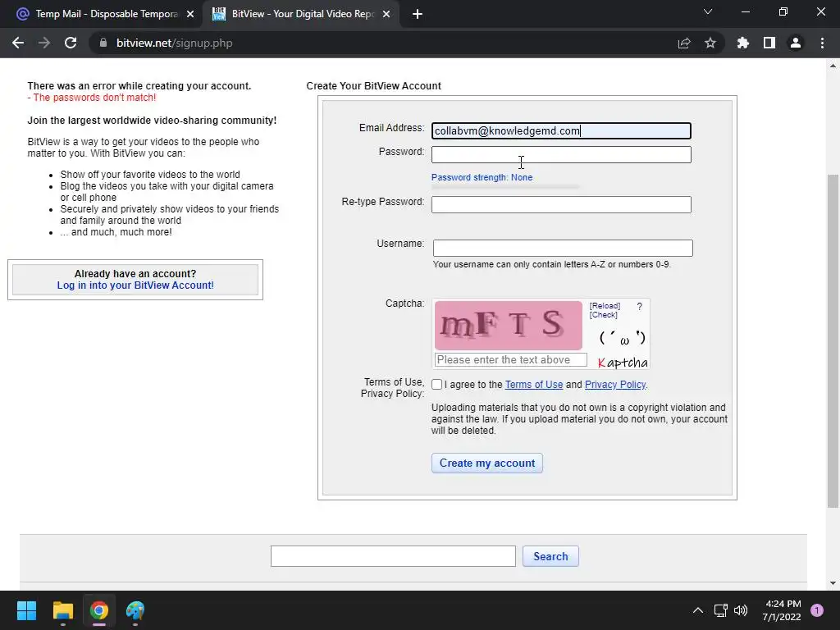The width and height of the screenshot is (840, 630).
Task: Click the scrollbar down arrow
Action: coord(833,583)
